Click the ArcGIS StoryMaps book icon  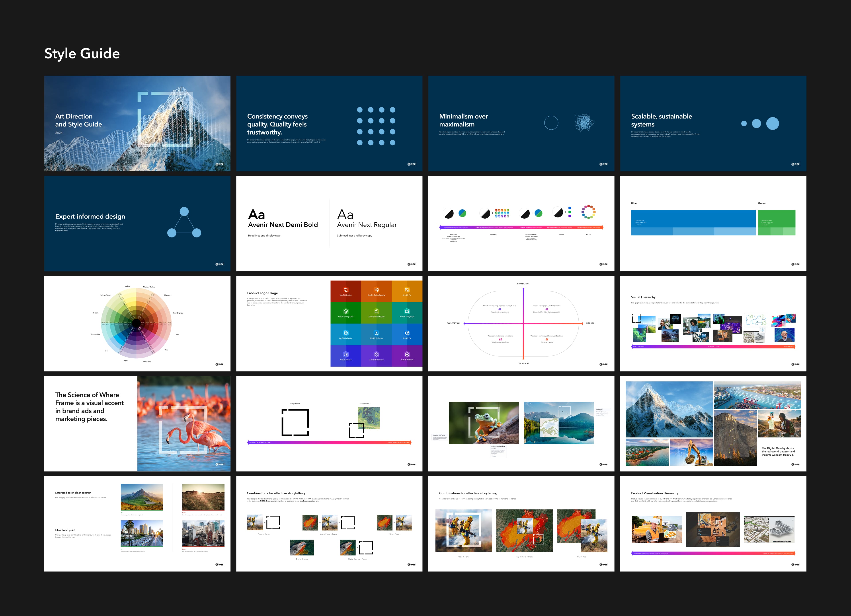tap(407, 311)
